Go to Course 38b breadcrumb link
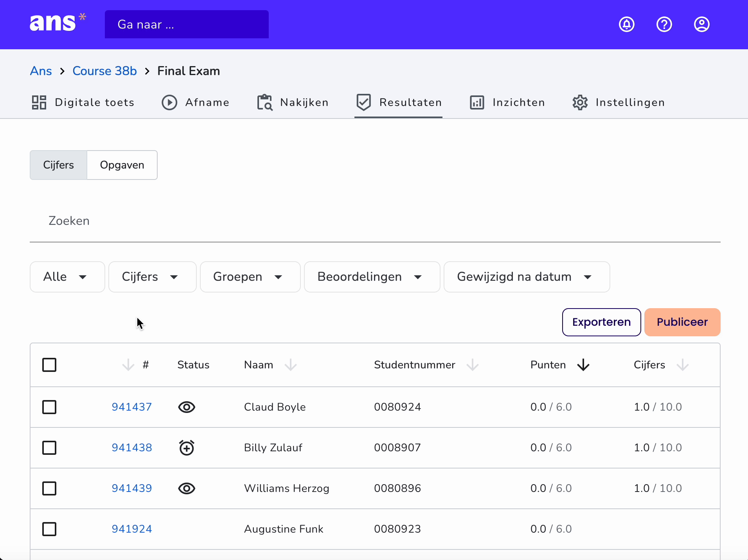 tap(105, 71)
